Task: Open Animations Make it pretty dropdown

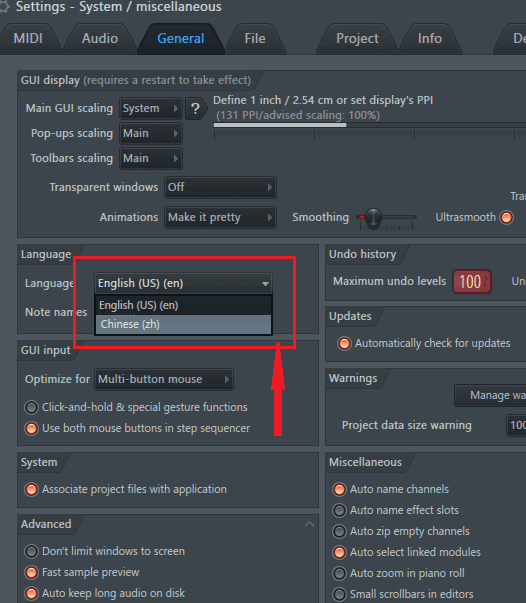Action: pos(220,217)
